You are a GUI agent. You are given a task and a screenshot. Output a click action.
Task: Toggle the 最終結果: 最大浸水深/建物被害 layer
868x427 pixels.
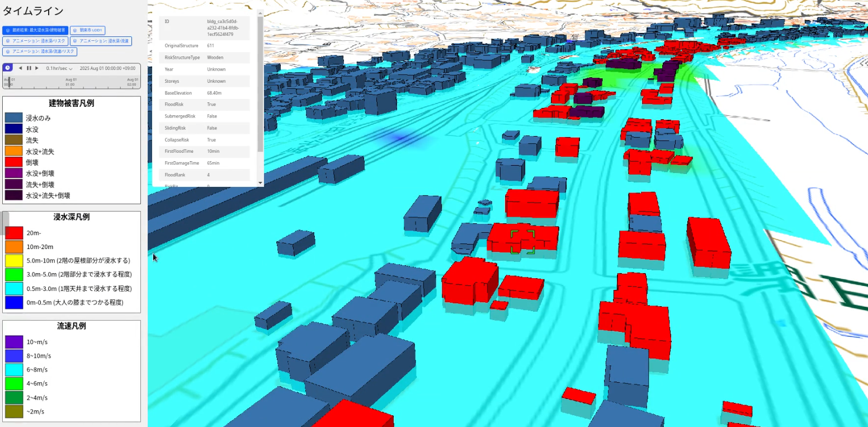click(x=35, y=30)
